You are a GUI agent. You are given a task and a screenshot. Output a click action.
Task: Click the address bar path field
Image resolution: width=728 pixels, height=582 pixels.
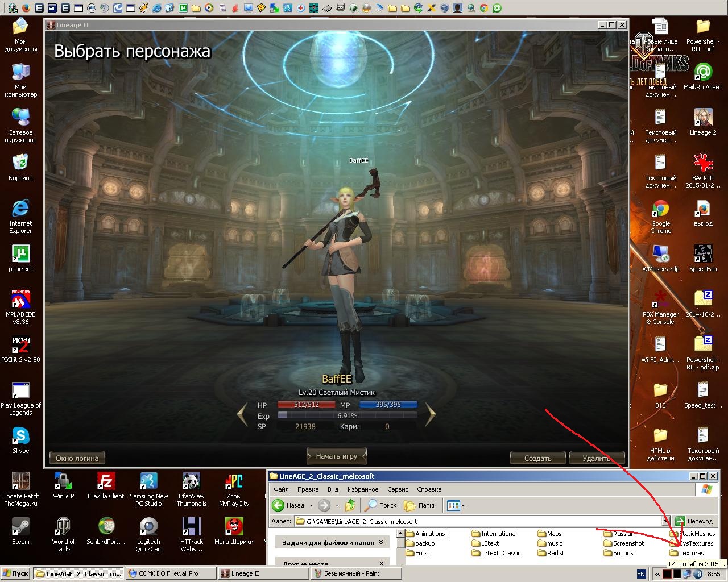point(478,521)
